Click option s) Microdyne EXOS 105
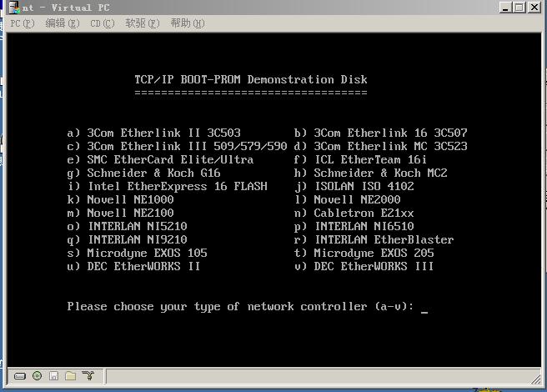 pos(137,254)
